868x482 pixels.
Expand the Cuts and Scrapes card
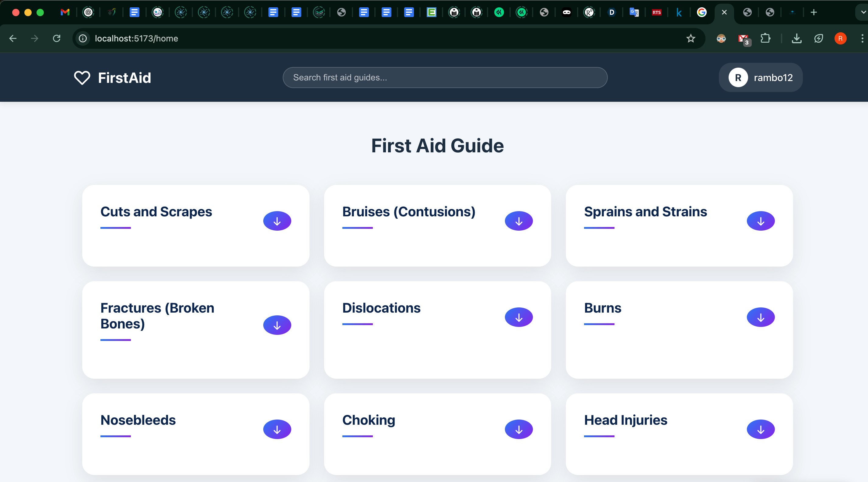(x=277, y=221)
